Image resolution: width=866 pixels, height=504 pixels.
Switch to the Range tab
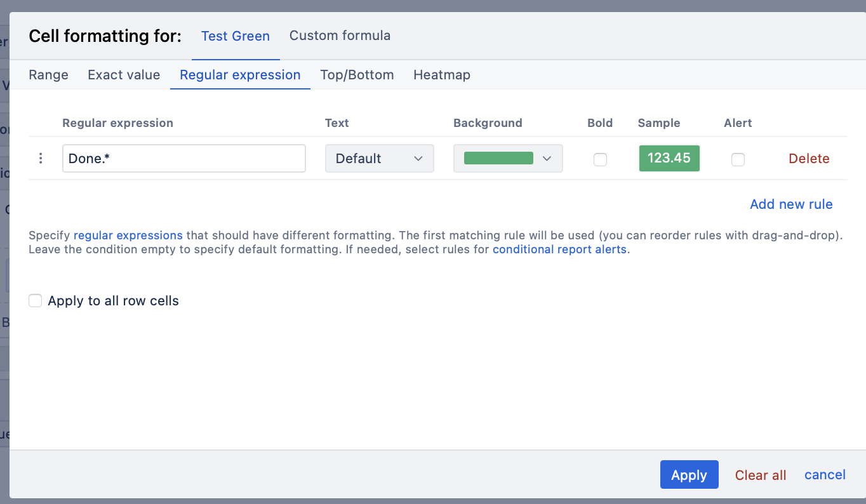point(48,75)
